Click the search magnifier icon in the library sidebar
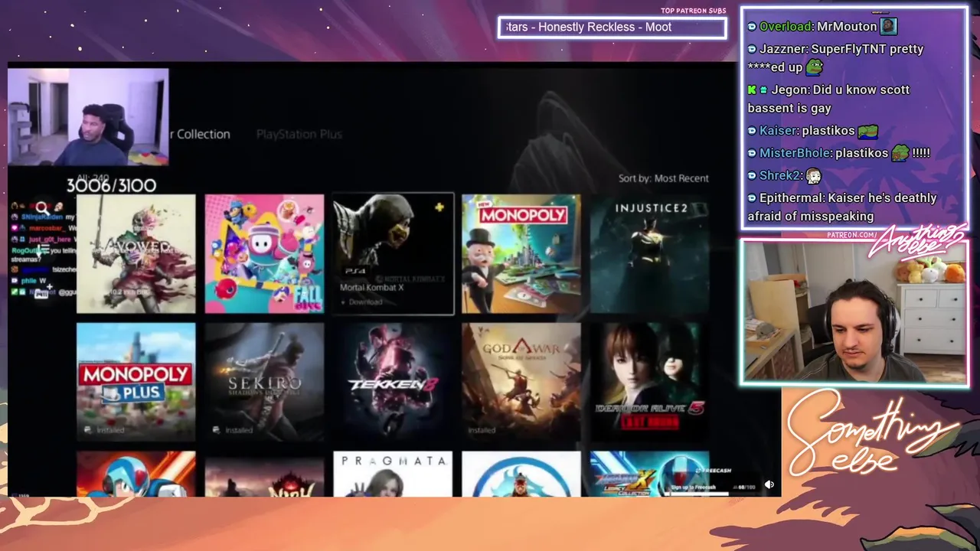The width and height of the screenshot is (980, 551). pyautogui.click(x=42, y=207)
